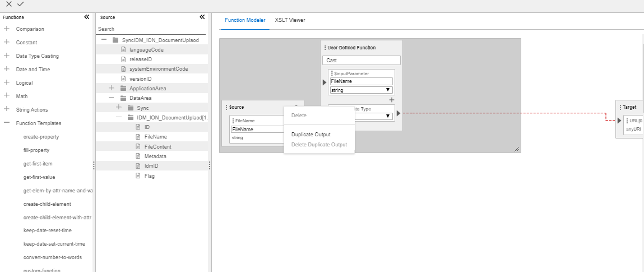The height and width of the screenshot is (272, 644).
Task: Select the create-child-element template
Action: (47, 204)
